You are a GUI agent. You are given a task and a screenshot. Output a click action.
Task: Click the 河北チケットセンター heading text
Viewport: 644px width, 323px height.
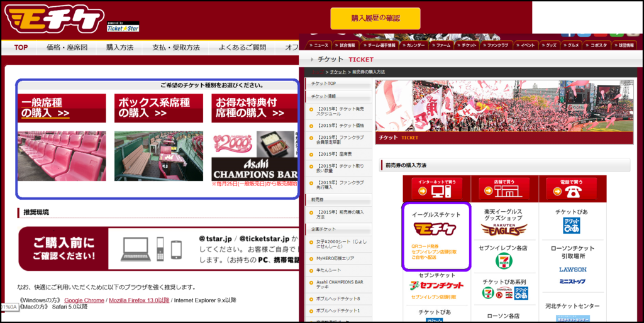pyautogui.click(x=572, y=306)
